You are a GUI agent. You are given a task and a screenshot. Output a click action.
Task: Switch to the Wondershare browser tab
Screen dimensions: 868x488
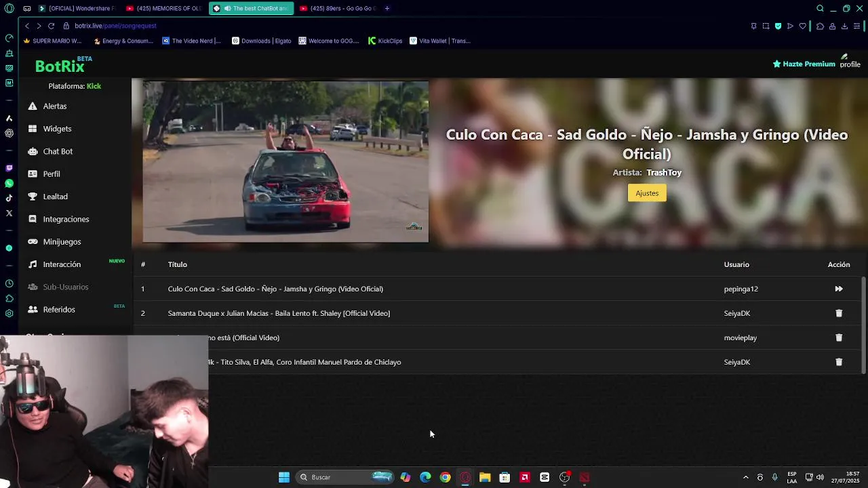click(x=77, y=8)
